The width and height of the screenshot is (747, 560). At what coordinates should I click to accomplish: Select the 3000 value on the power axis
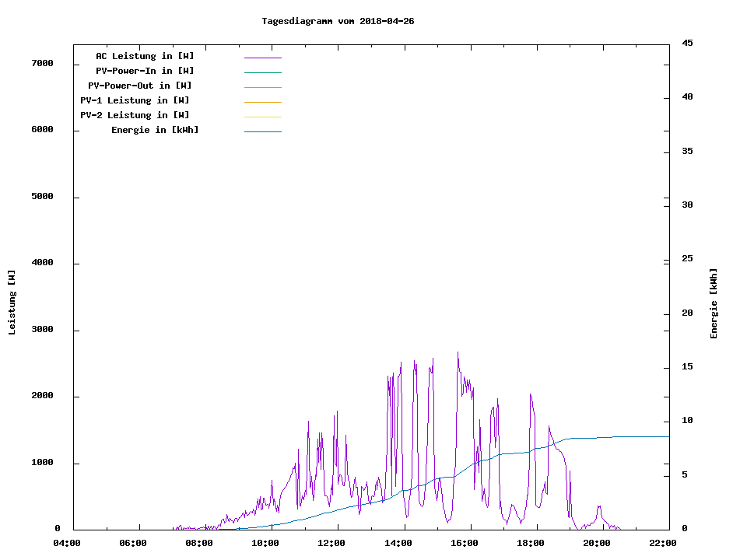click(42, 330)
